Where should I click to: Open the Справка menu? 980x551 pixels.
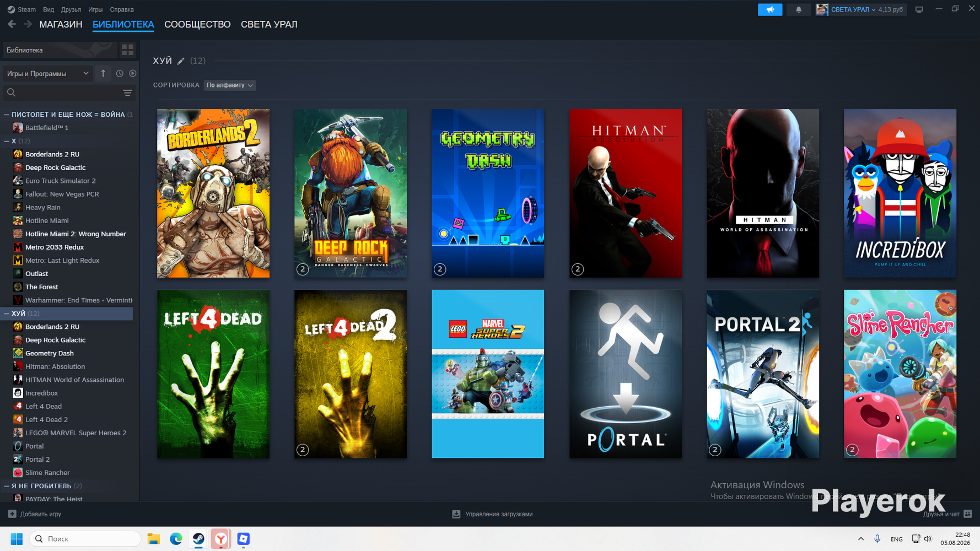pyautogui.click(x=122, y=9)
